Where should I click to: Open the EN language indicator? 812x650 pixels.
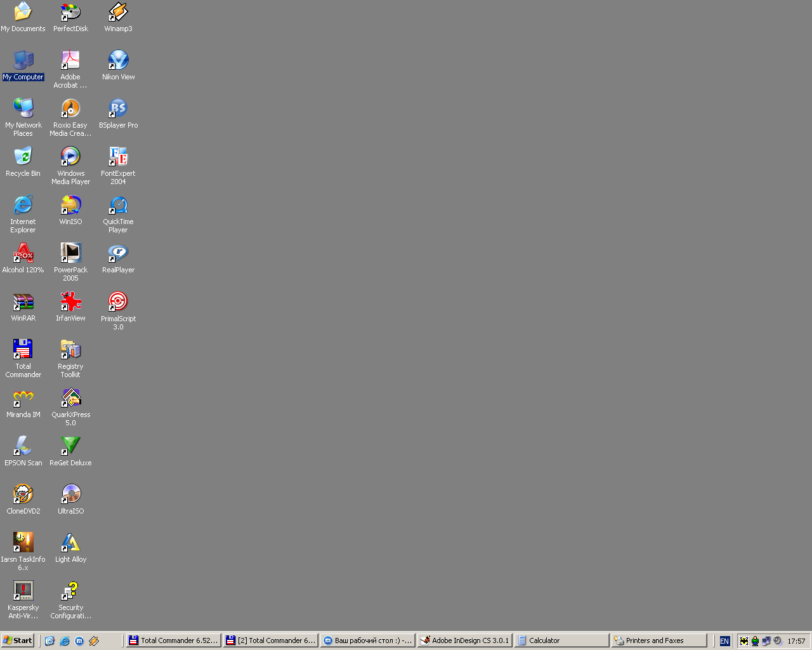coord(724,641)
